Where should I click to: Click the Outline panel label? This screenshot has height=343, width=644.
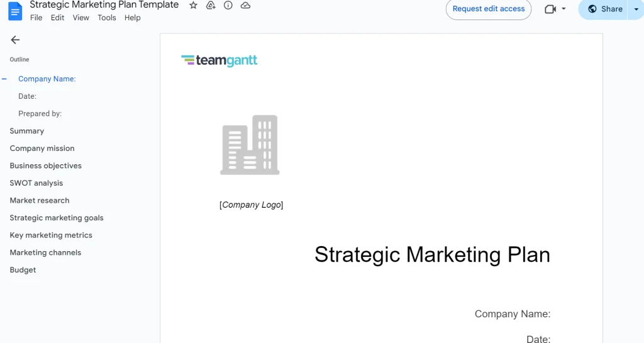(x=19, y=60)
